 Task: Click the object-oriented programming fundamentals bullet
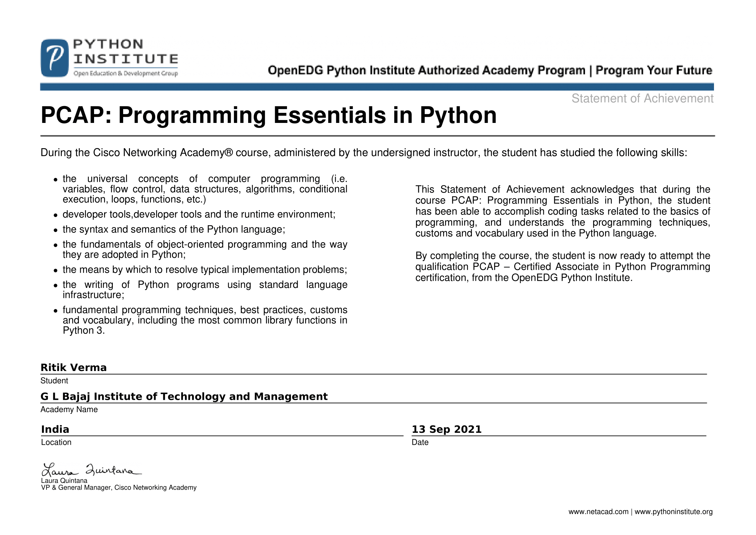(x=205, y=249)
